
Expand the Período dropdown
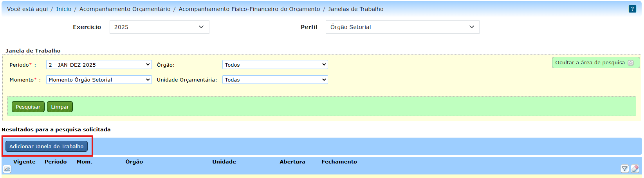coord(99,65)
